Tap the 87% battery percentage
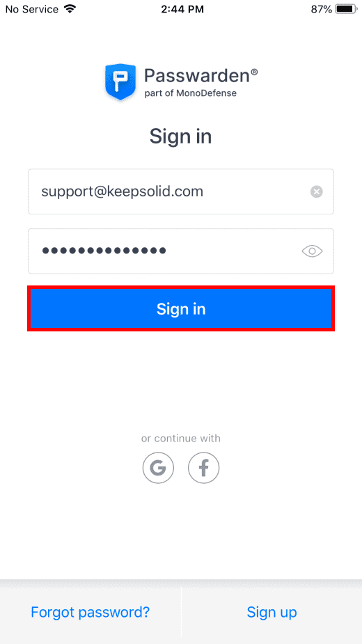 (322, 9)
